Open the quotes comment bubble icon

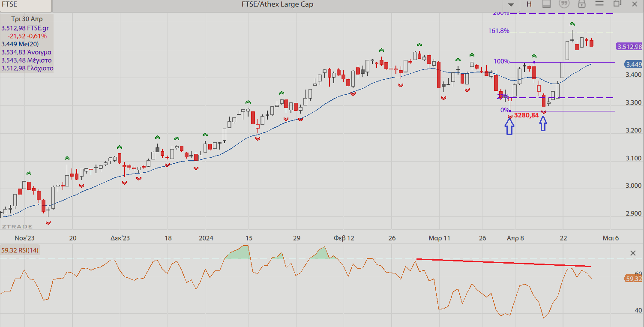564,4
